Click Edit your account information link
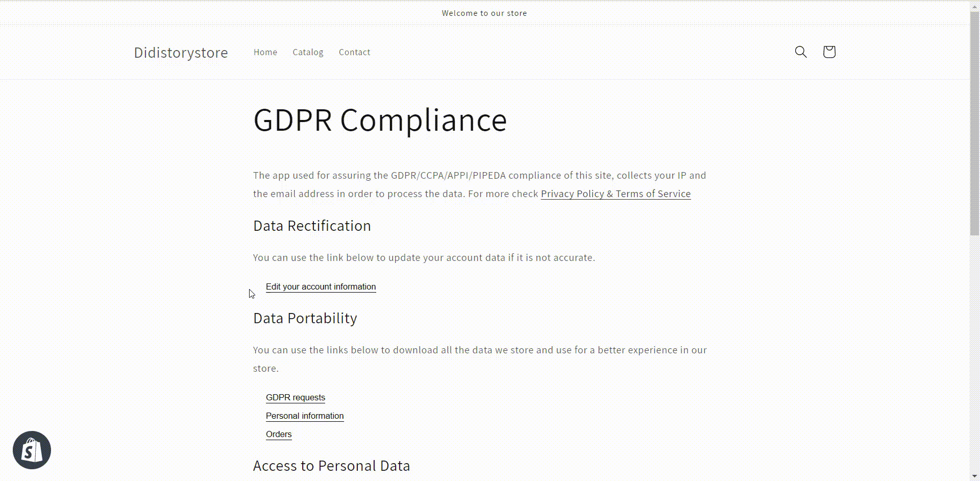Screen dimensions: 980x481 pos(321,287)
